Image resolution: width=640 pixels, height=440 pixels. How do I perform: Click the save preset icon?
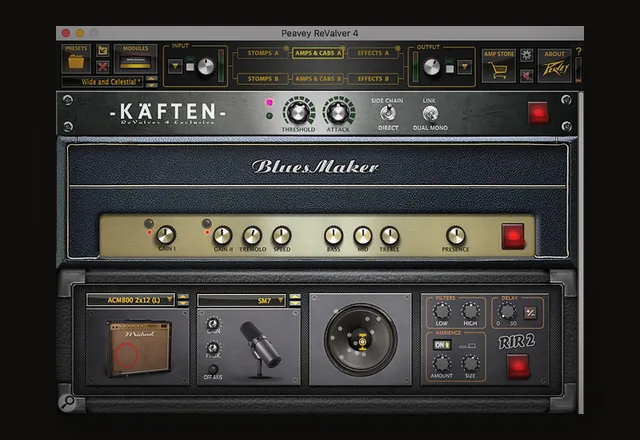click(x=102, y=51)
